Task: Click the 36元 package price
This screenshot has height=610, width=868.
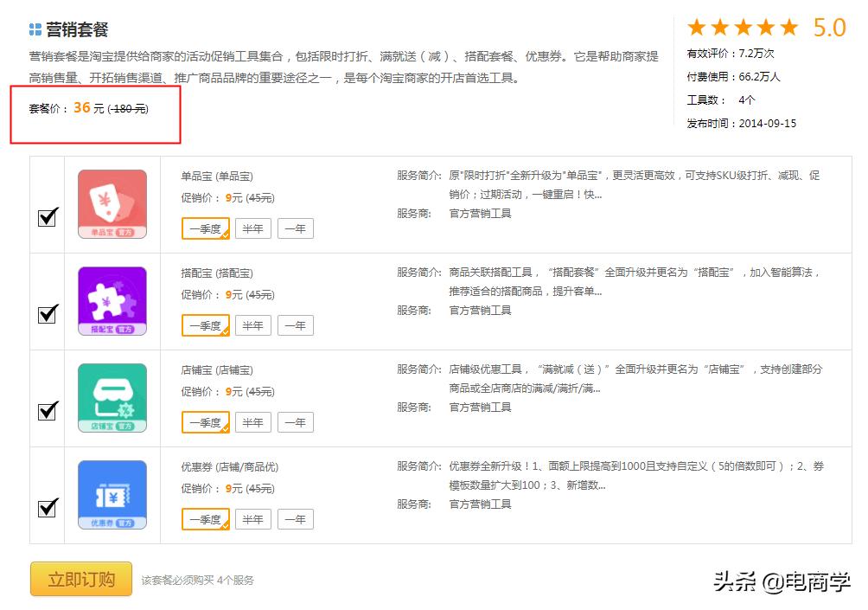Action: click(83, 108)
